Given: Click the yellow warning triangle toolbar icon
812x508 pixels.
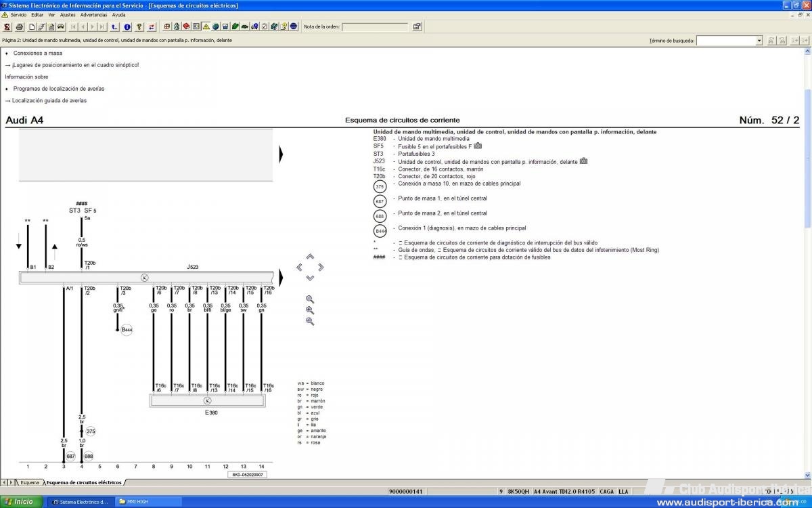Looking at the screenshot, I should click(205, 27).
